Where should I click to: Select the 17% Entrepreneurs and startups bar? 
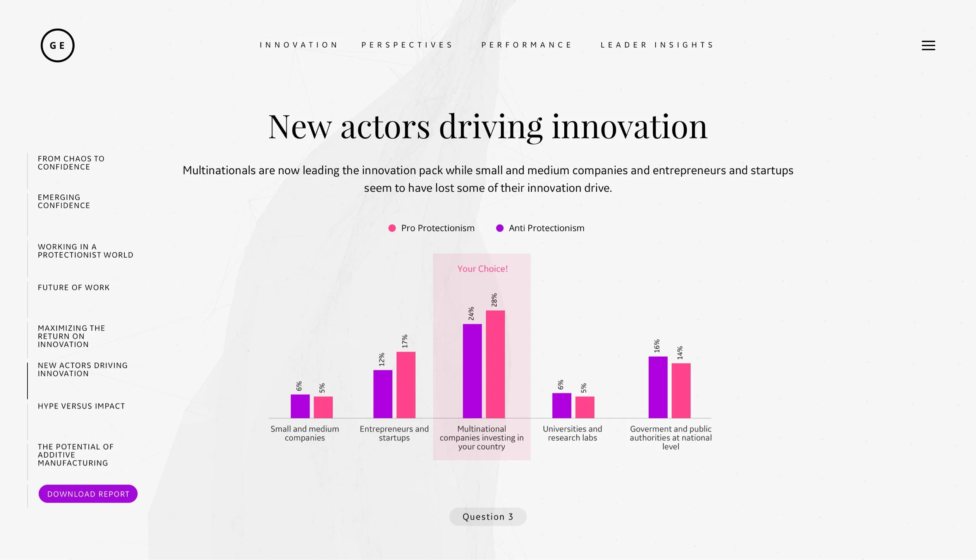pos(406,385)
